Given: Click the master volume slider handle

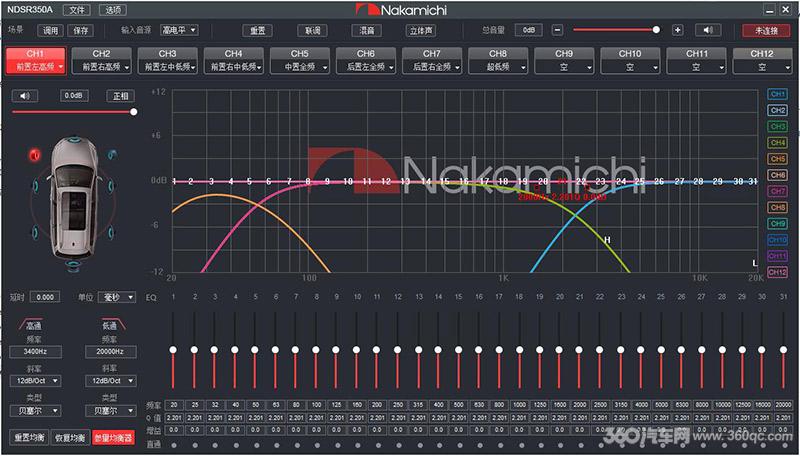Looking at the screenshot, I should (x=656, y=30).
